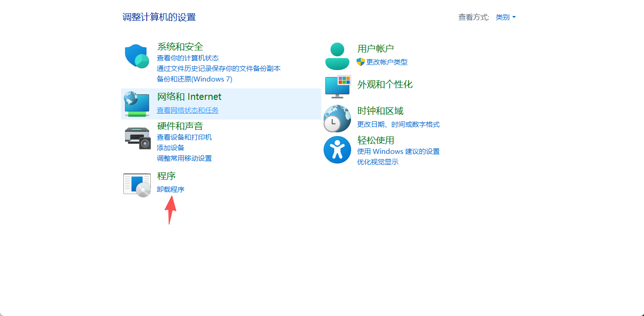Open the 类别 view mode dropdown
The image size is (644, 316).
506,17
